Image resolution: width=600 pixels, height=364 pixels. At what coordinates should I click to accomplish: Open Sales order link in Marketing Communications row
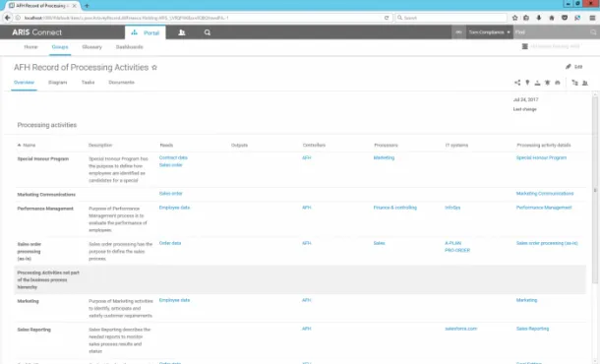pyautogui.click(x=171, y=193)
